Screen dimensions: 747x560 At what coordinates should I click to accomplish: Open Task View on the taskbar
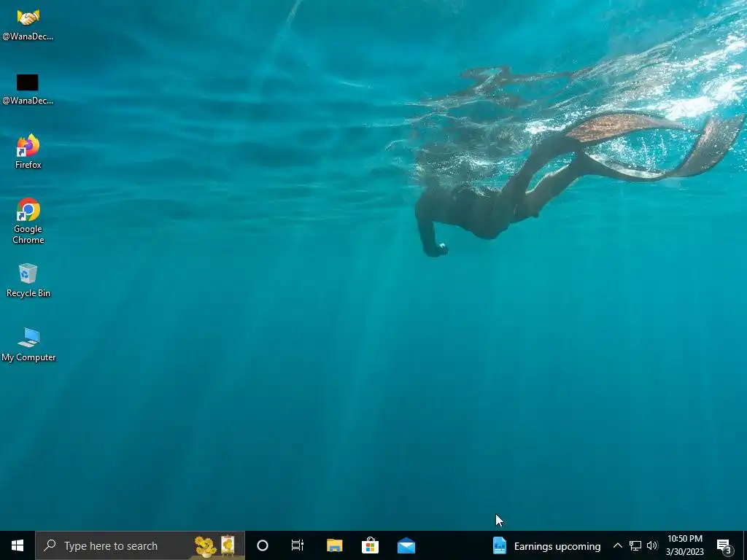[x=298, y=545]
